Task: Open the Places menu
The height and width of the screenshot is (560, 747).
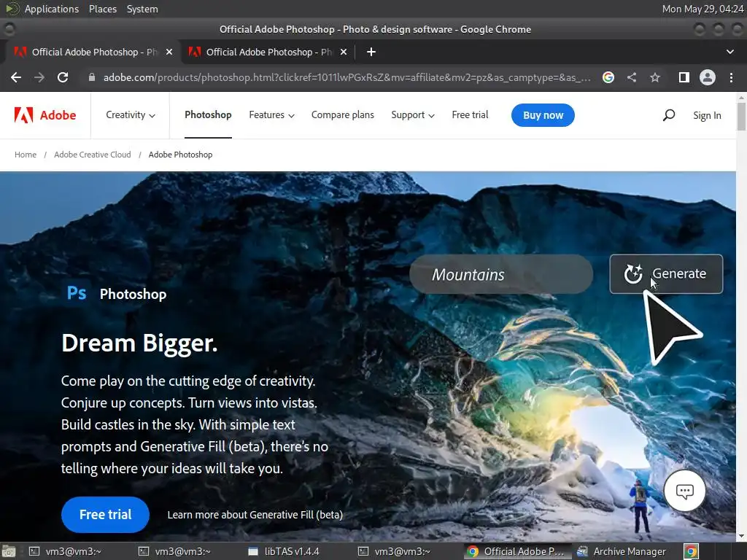Action: pyautogui.click(x=103, y=9)
